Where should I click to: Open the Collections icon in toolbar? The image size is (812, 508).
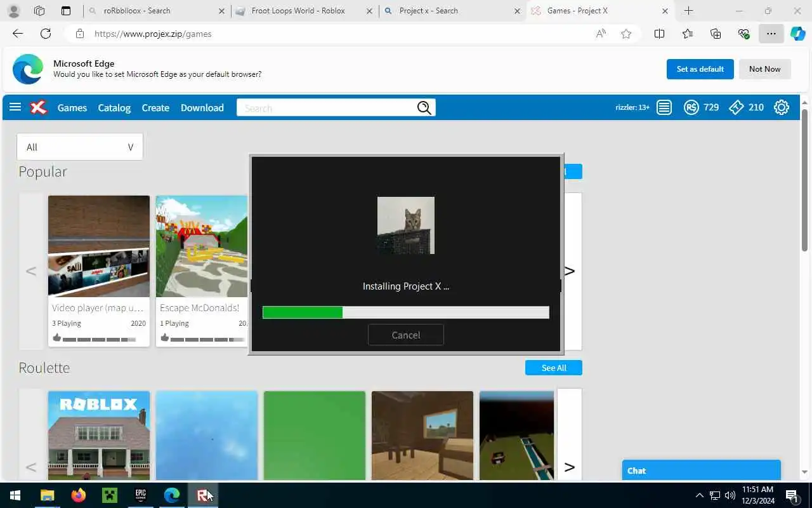(716, 34)
